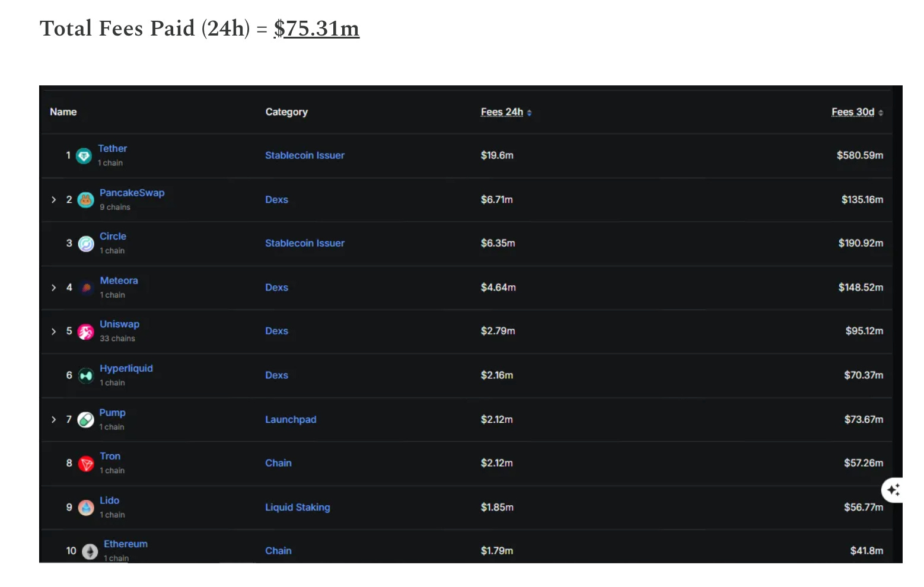
Task: Click the Pump pill logo icon
Action: [x=86, y=420]
